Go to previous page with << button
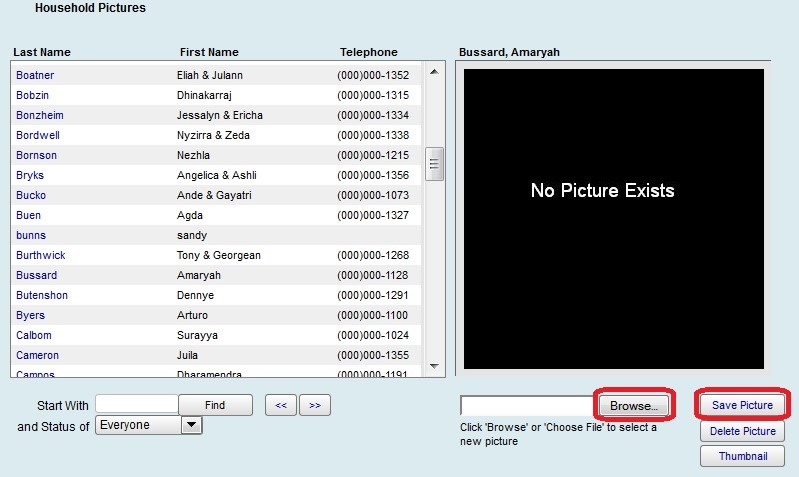The width and height of the screenshot is (799, 477). (281, 405)
